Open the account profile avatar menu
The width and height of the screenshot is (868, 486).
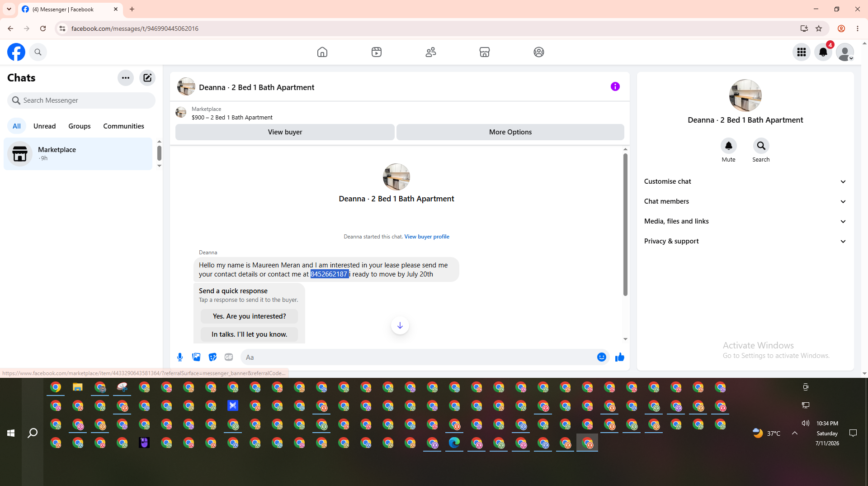[x=845, y=52]
